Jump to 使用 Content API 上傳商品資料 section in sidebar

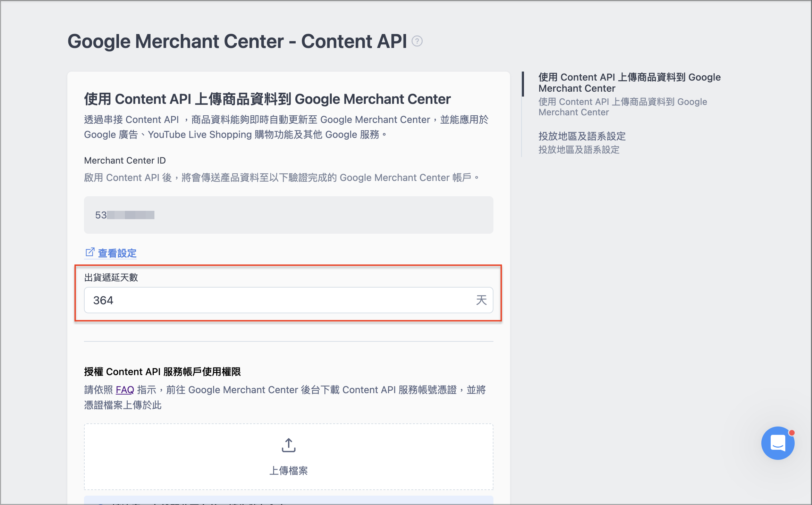click(x=629, y=83)
